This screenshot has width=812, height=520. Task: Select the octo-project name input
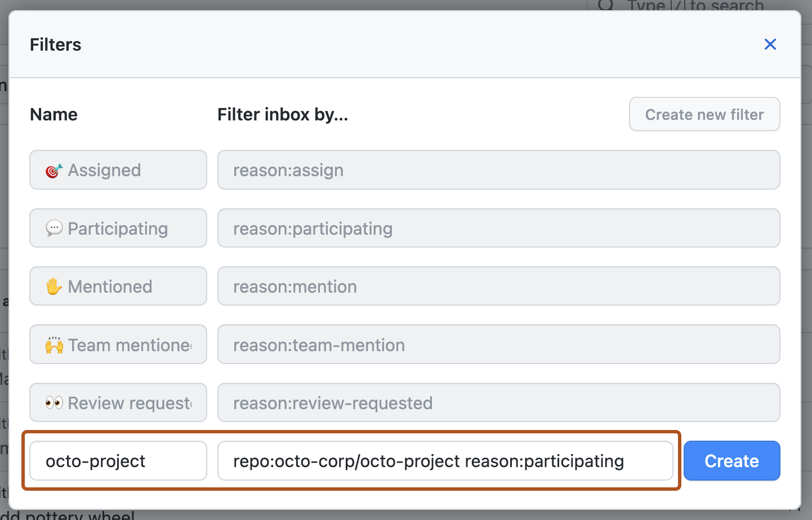point(118,460)
